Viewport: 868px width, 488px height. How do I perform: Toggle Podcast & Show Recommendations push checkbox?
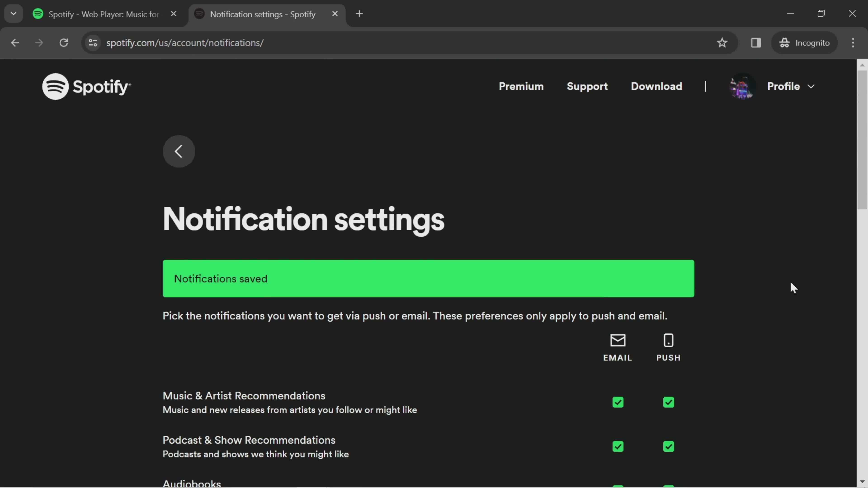click(x=669, y=446)
